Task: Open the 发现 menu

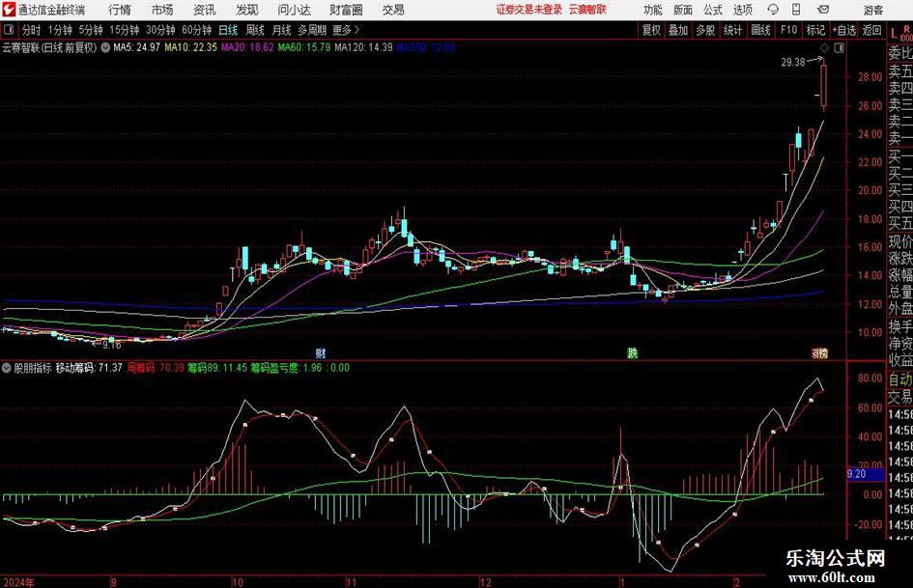Action: (247, 10)
